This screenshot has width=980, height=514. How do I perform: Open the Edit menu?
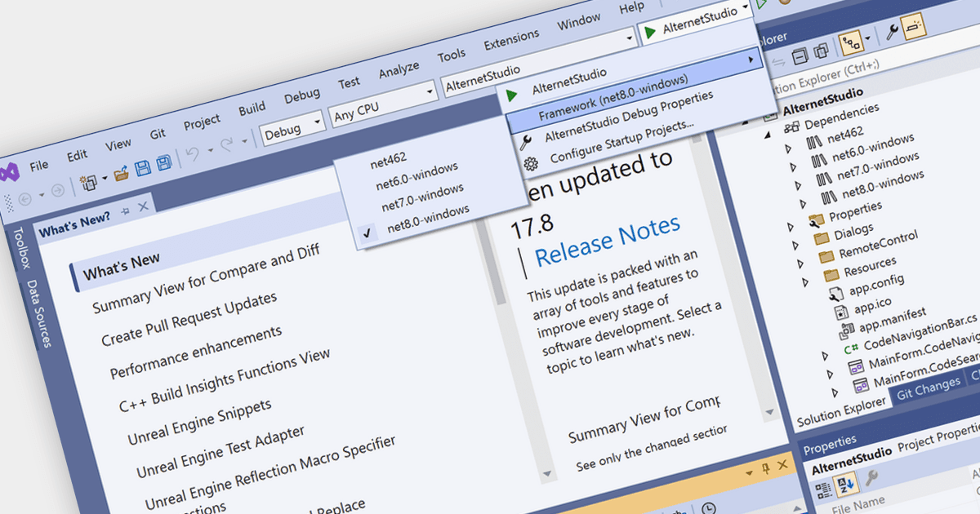coord(77,154)
